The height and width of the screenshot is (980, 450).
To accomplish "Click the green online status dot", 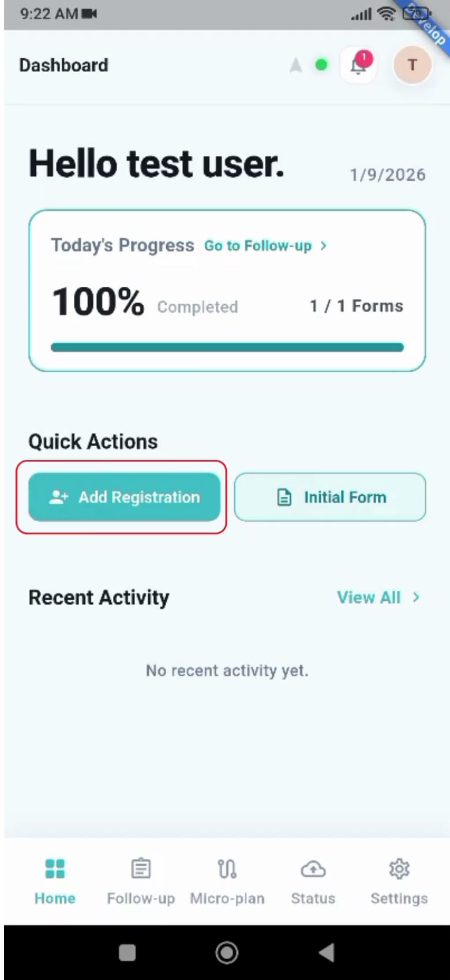I will tap(321, 65).
